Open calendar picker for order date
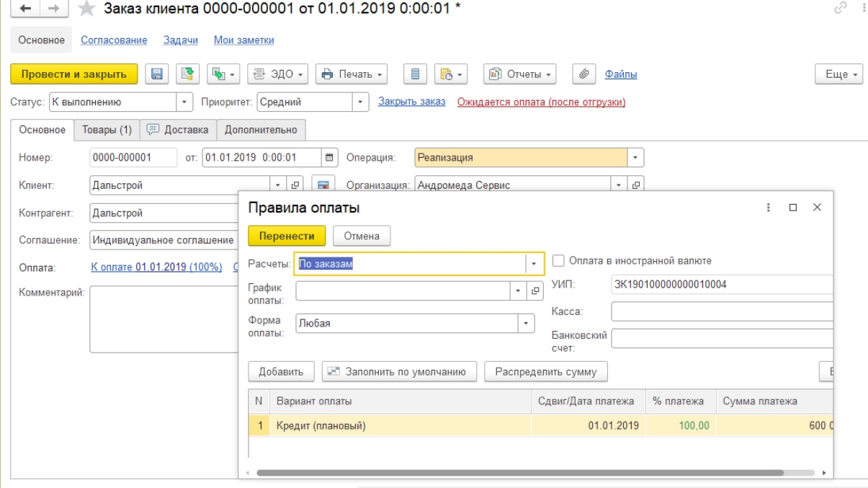Image resolution: width=868 pixels, height=488 pixels. point(330,157)
